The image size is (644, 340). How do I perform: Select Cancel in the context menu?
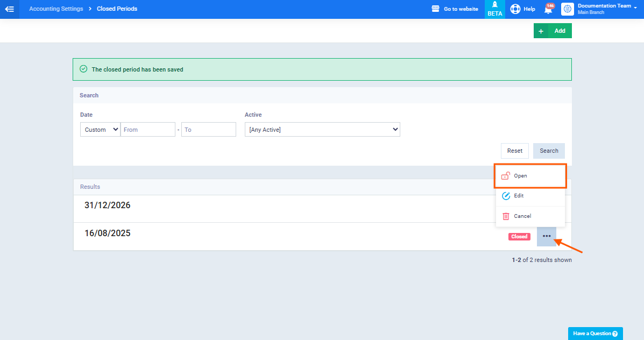(x=530, y=216)
